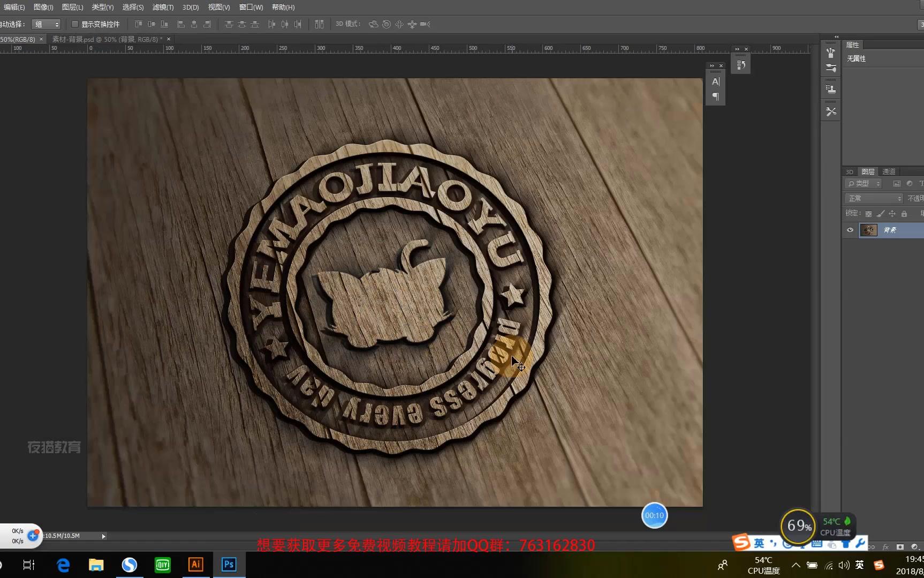Image resolution: width=924 pixels, height=578 pixels.
Task: Click the distribute left edges icon
Action: pyautogui.click(x=272, y=24)
